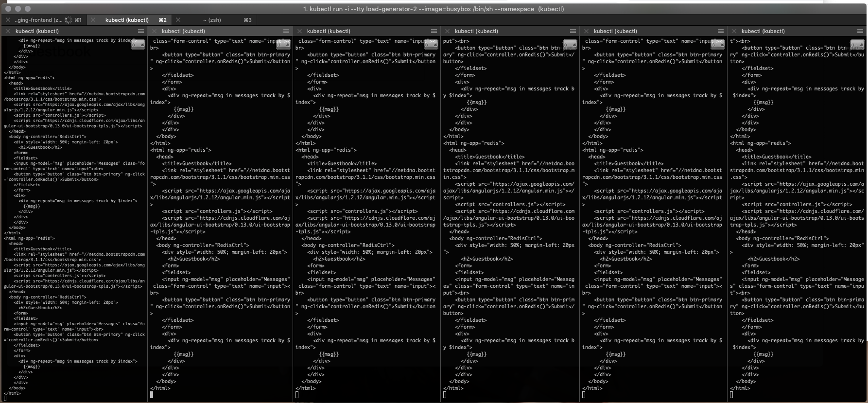
Task: Click the green zoom traffic light button
Action: (28, 9)
